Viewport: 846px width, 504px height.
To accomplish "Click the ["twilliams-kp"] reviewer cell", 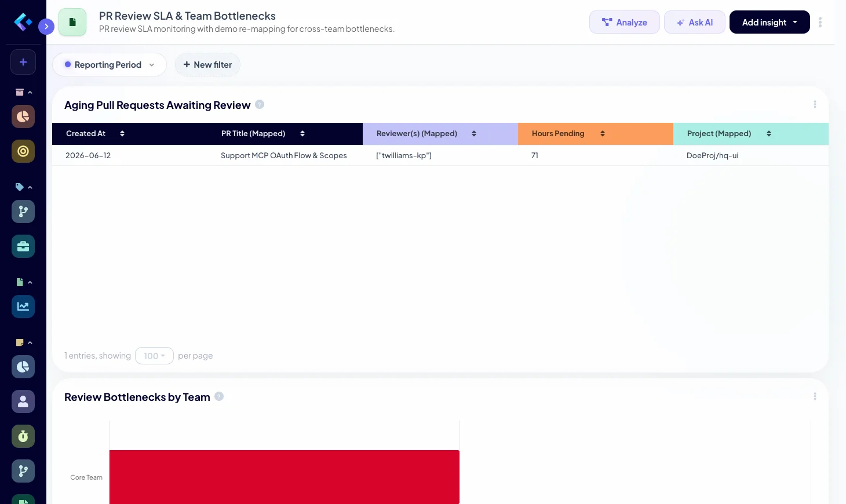I will click(404, 155).
